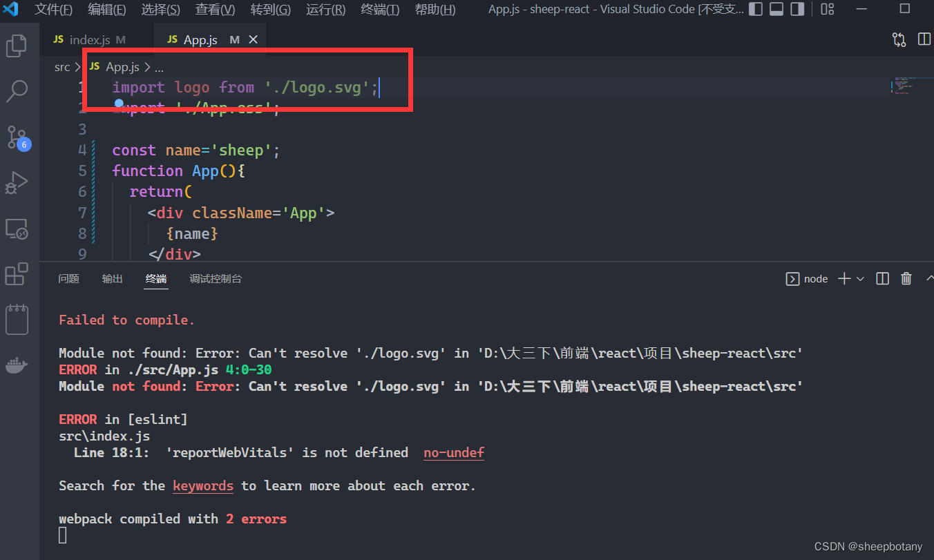The height and width of the screenshot is (560, 934).
Task: Toggle the secondary side bar layout icon
Action: pyautogui.click(x=797, y=9)
